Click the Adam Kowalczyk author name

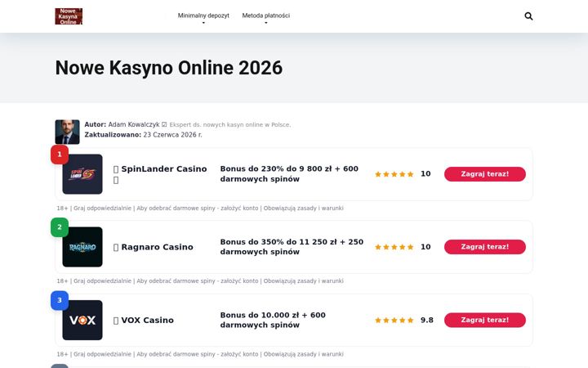point(134,124)
